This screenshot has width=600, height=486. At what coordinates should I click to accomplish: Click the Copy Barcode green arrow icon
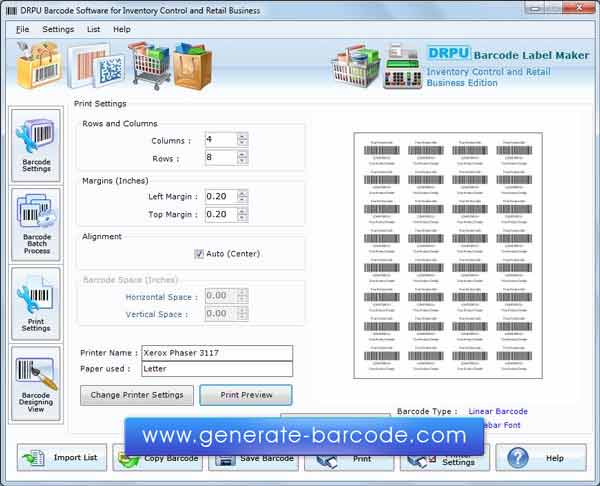[x=128, y=460]
